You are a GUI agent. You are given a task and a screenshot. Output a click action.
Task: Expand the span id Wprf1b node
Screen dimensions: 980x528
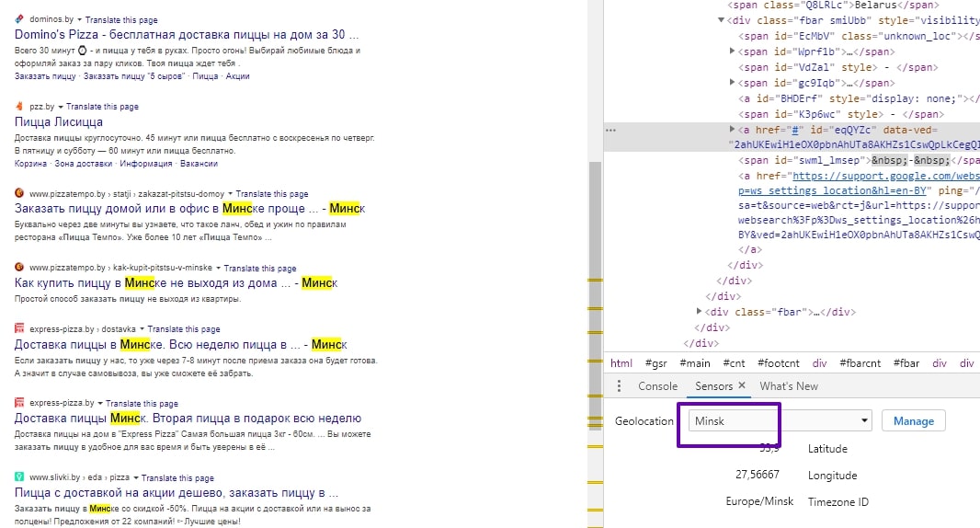pos(732,52)
